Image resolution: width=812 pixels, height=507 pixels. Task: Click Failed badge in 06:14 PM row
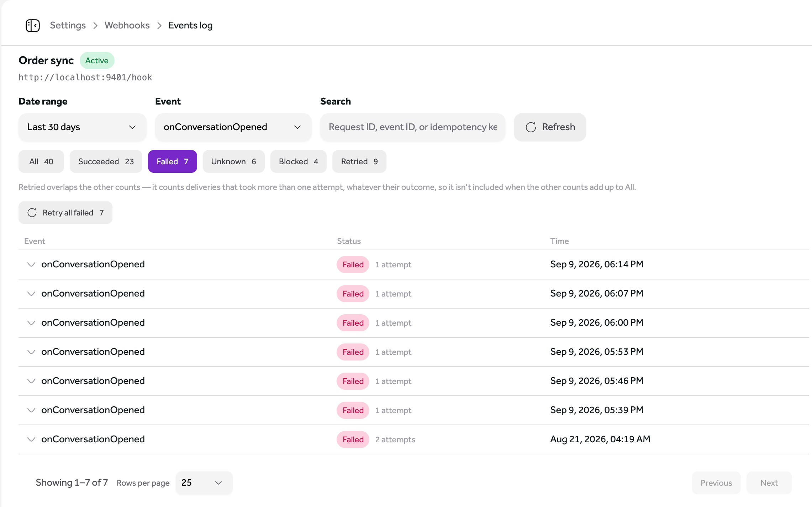point(353,265)
